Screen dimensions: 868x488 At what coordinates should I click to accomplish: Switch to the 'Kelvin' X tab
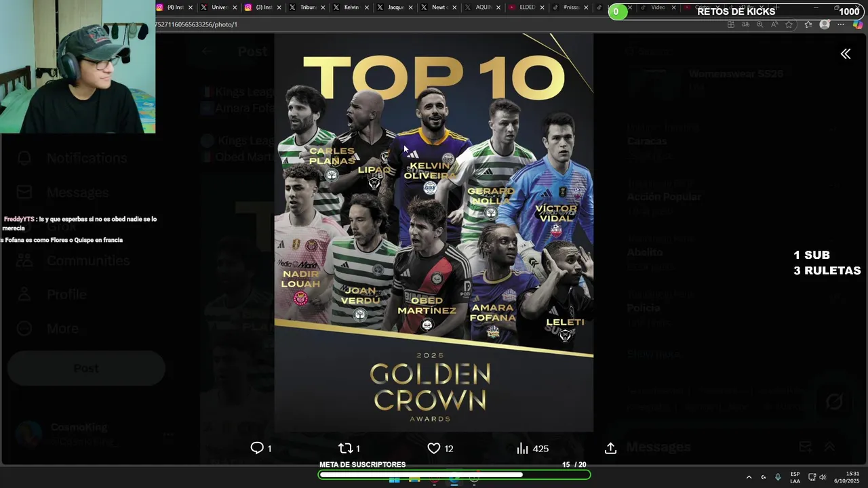click(351, 7)
